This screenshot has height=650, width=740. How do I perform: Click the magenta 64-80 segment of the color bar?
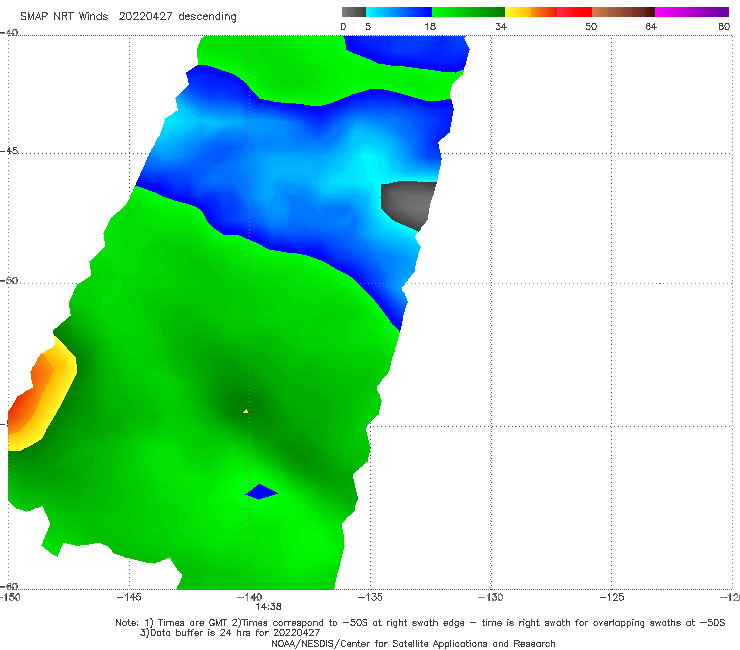pos(692,12)
